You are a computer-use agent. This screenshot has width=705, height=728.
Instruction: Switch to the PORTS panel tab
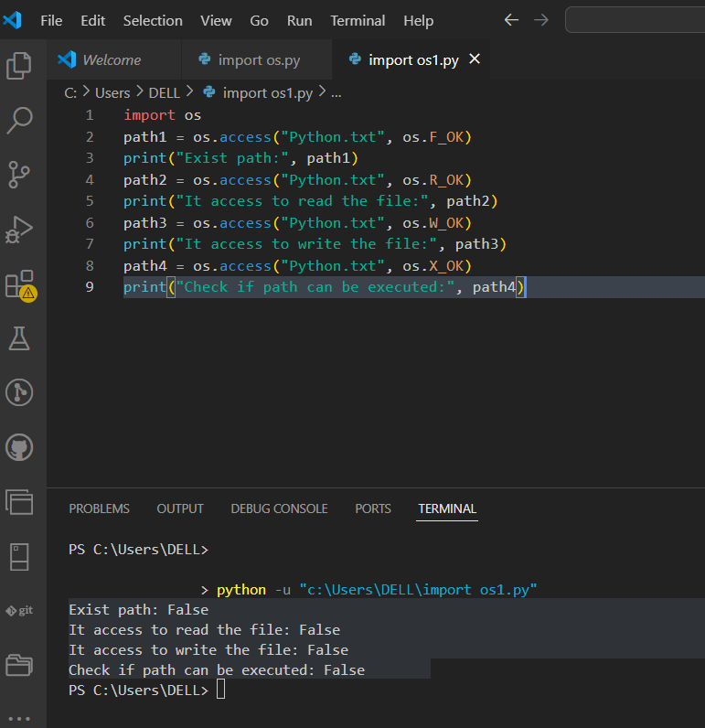(x=373, y=509)
